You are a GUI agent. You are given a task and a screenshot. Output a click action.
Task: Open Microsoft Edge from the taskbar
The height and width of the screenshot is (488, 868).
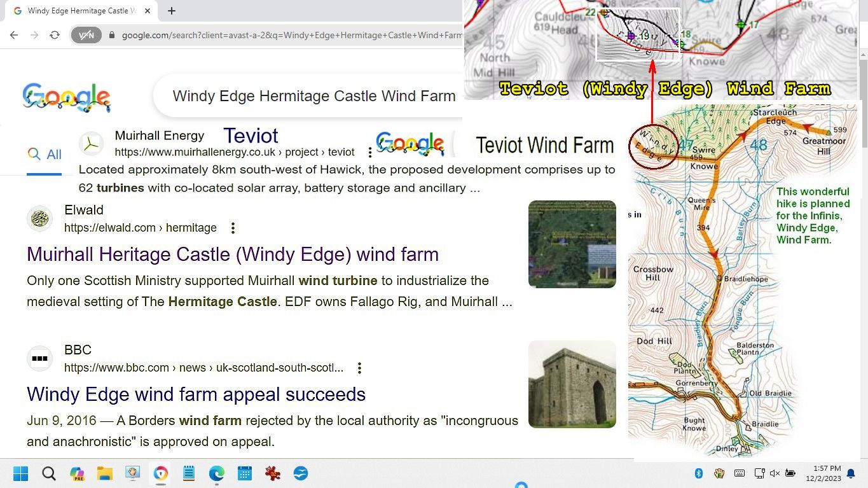coord(217,473)
